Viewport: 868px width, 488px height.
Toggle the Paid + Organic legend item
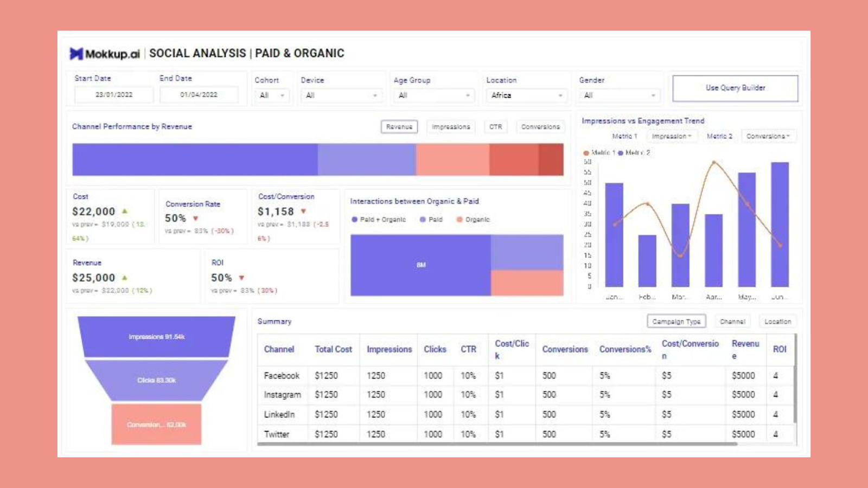[x=379, y=220]
